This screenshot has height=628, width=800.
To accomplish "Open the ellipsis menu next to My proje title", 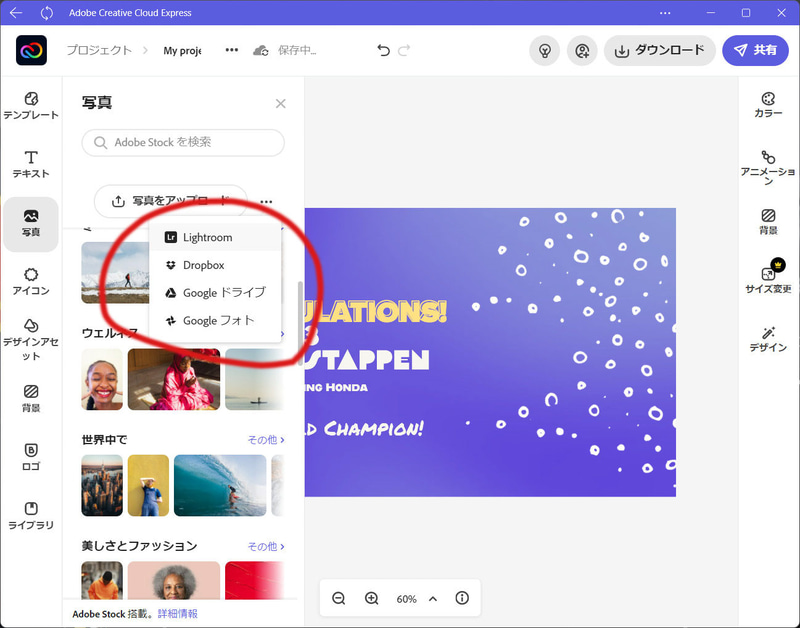I will pos(233,50).
